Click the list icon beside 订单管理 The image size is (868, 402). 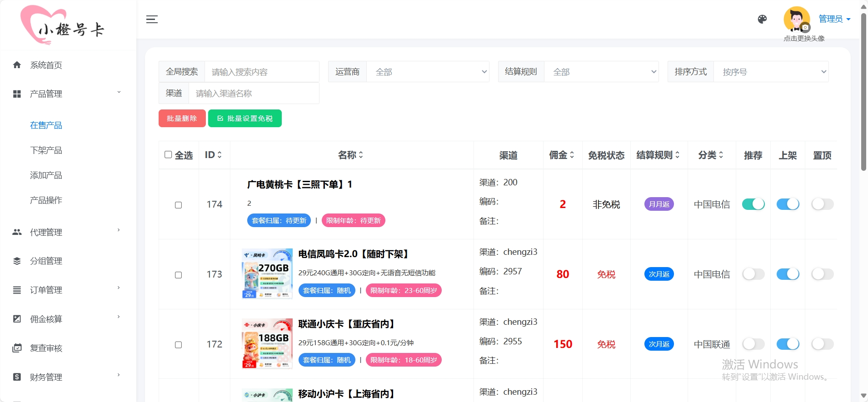coord(17,290)
